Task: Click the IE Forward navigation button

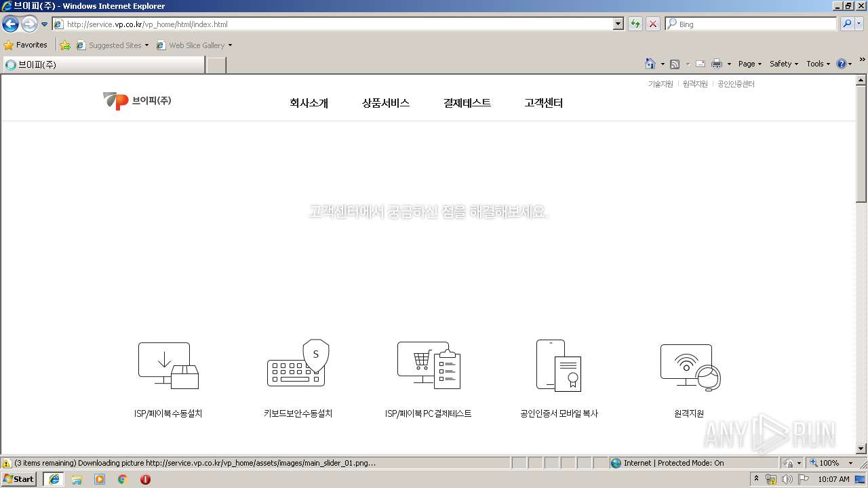Action: [x=29, y=24]
